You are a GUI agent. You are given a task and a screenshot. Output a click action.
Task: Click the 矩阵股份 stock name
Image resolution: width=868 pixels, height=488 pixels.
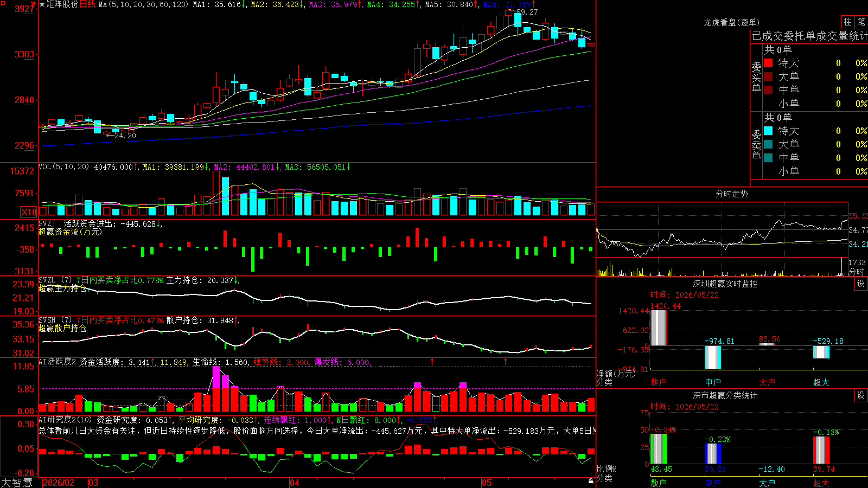click(x=62, y=4)
